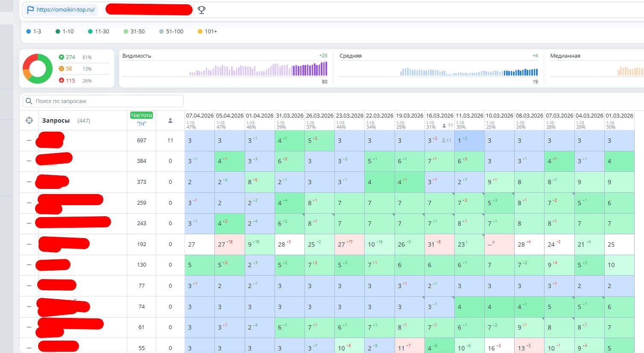Click the minus icon in the frequency 74 row
Image resolution: width=644 pixels, height=353 pixels.
(x=29, y=306)
